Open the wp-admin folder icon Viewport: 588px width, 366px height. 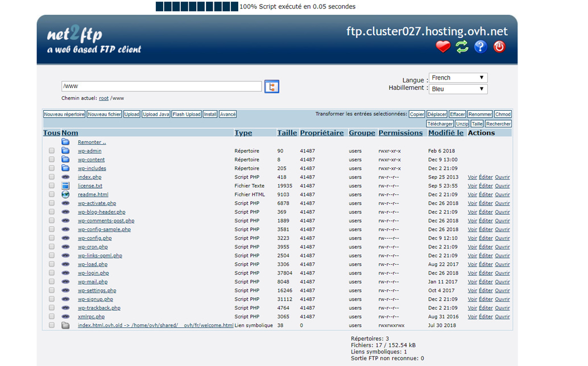click(x=65, y=151)
